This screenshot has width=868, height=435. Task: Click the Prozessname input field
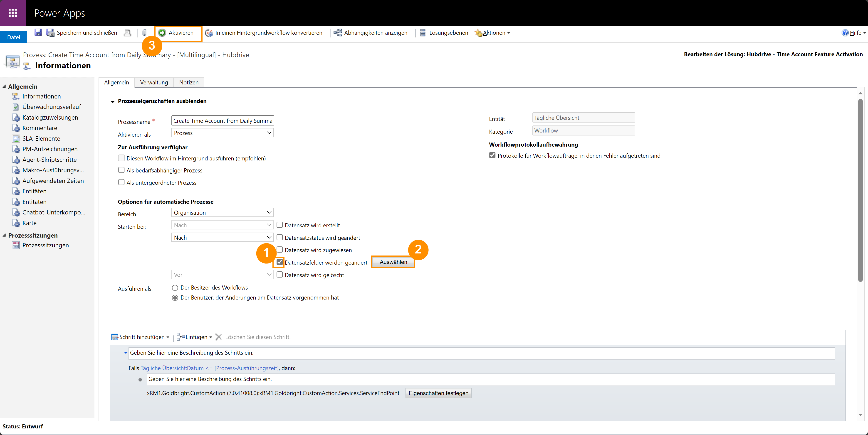[222, 120]
